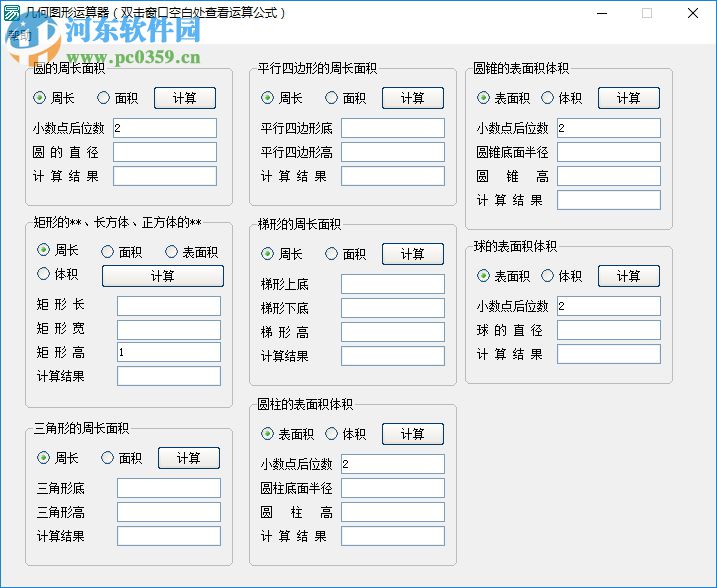Click the 三角形底 input field
Image resolution: width=717 pixels, height=588 pixels.
(169, 488)
